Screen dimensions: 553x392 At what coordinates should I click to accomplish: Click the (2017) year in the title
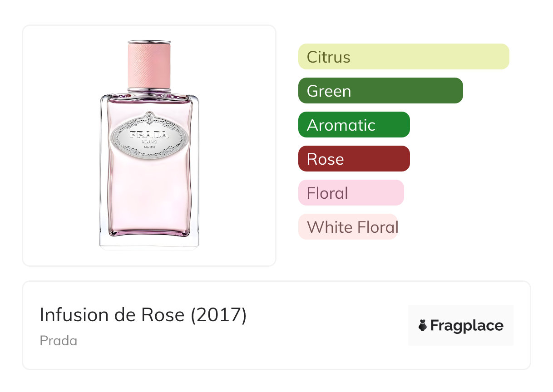coord(218,315)
